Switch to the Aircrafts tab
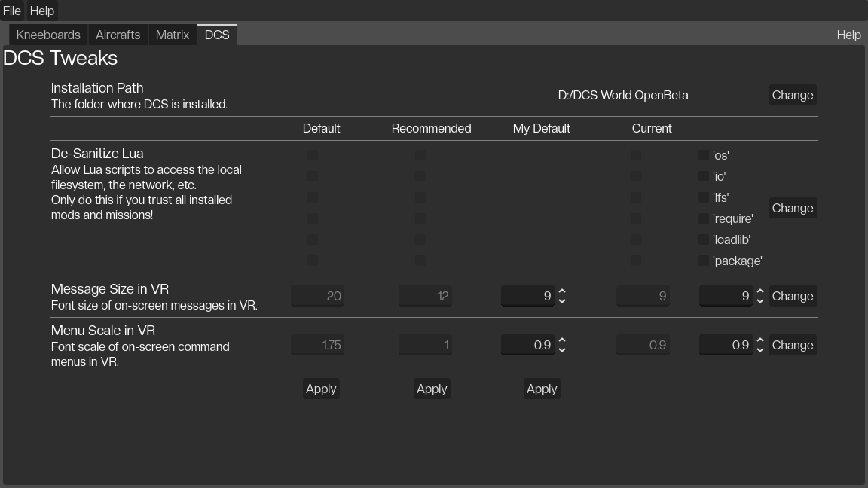 point(118,35)
